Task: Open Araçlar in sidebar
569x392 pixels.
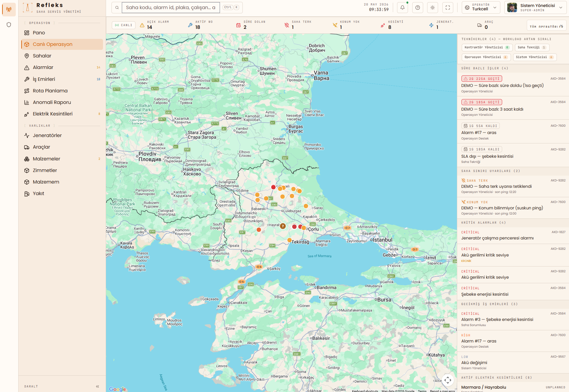Action: pos(62,147)
